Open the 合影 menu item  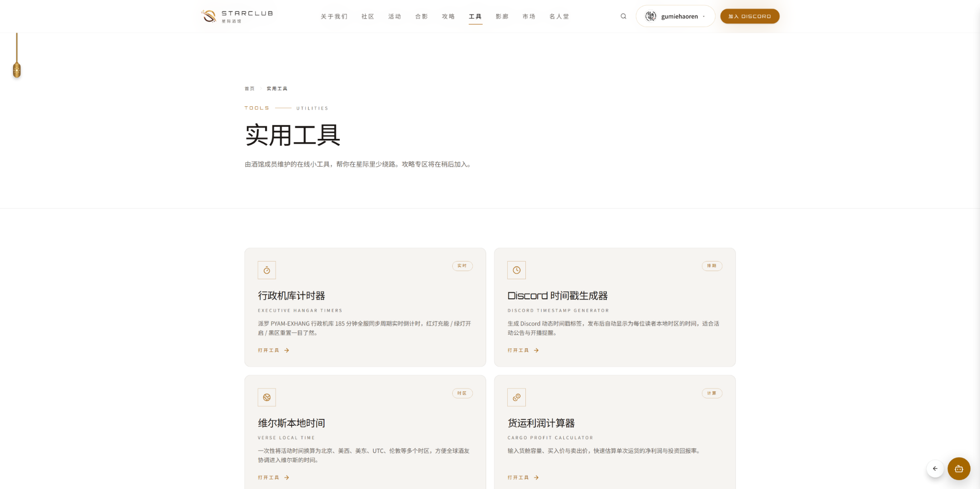tap(421, 16)
